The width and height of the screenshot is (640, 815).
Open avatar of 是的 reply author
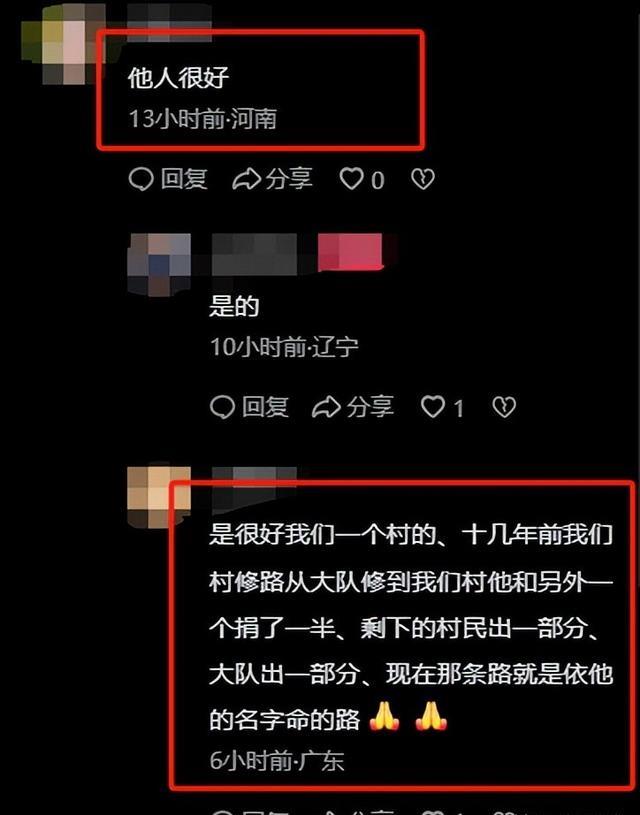pos(159,265)
